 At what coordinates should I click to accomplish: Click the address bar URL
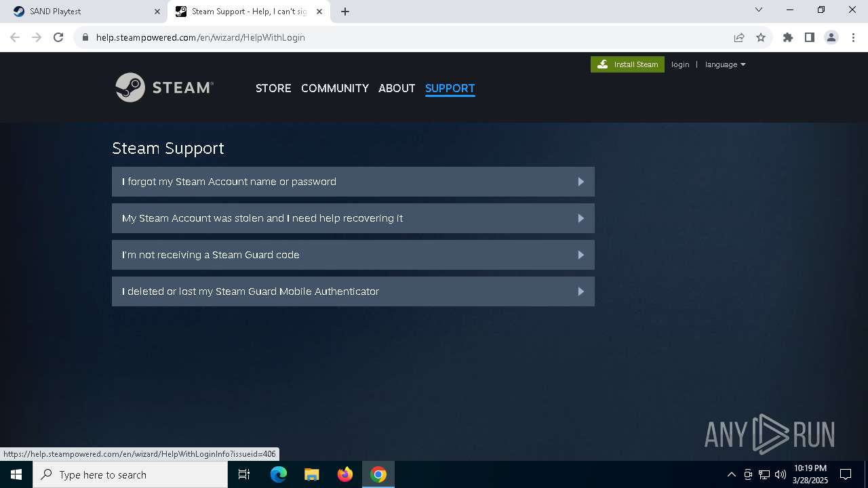[x=201, y=37]
